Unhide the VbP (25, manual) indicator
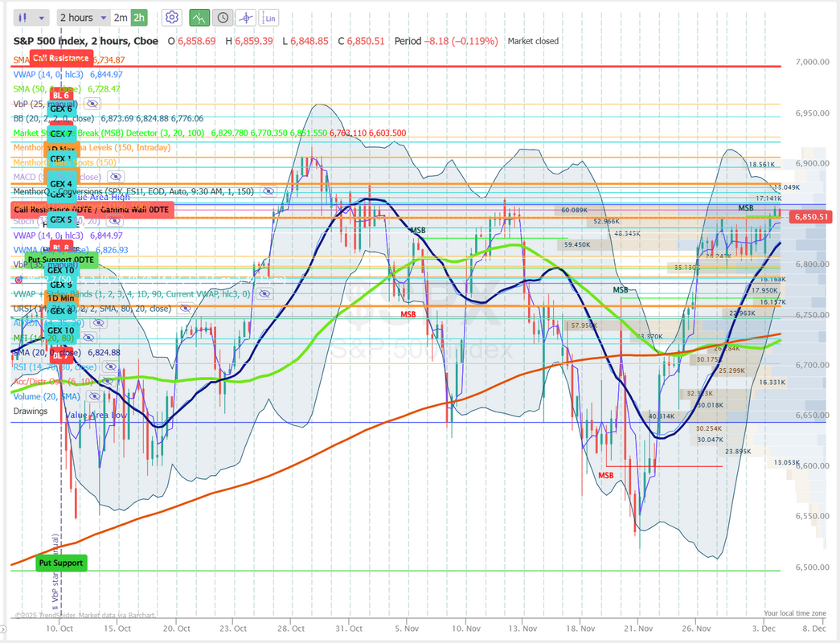The image size is (840, 643). [92, 104]
